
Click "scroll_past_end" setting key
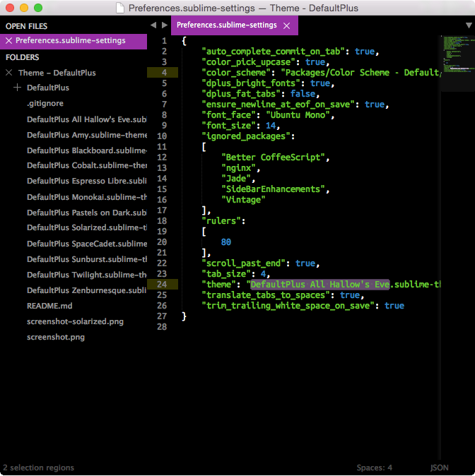click(244, 263)
